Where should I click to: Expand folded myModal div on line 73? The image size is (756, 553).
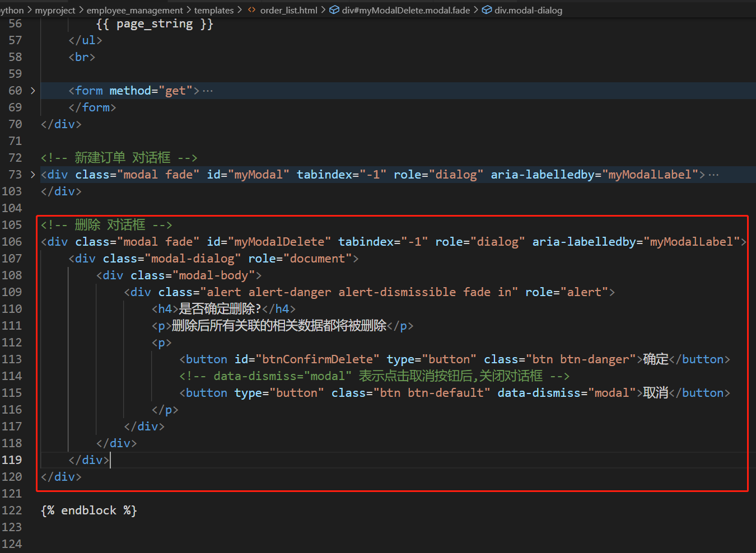tap(32, 175)
